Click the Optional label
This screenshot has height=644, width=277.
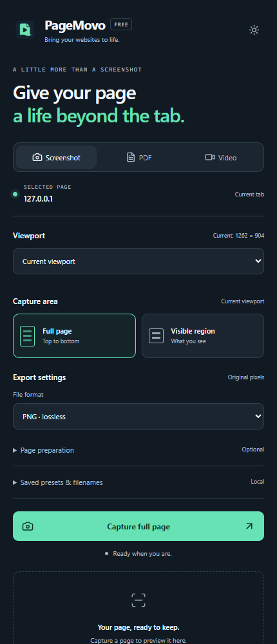tap(253, 450)
